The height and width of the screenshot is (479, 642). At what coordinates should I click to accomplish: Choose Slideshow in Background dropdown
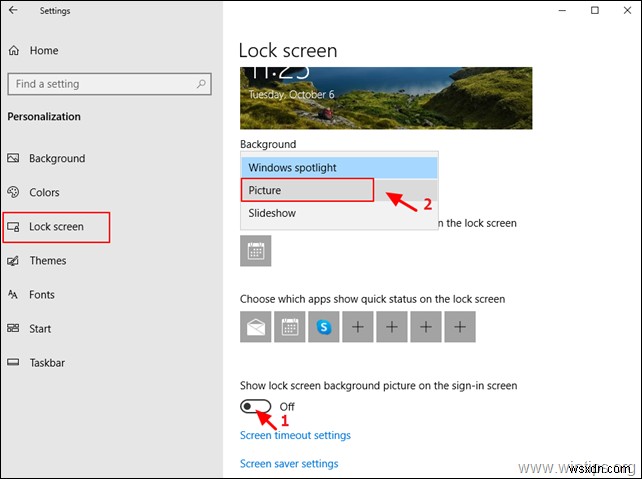click(339, 213)
